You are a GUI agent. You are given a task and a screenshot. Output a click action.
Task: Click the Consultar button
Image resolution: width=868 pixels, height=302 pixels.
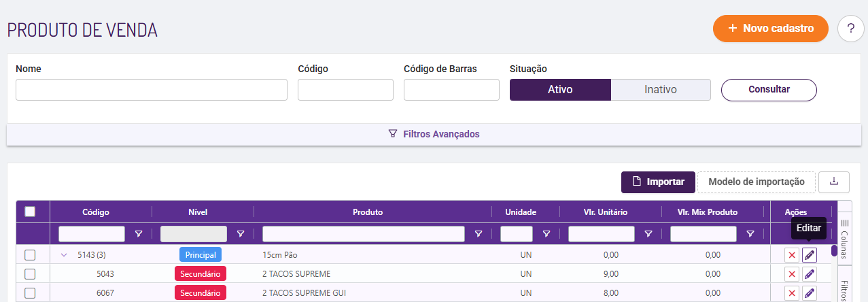pyautogui.click(x=769, y=90)
